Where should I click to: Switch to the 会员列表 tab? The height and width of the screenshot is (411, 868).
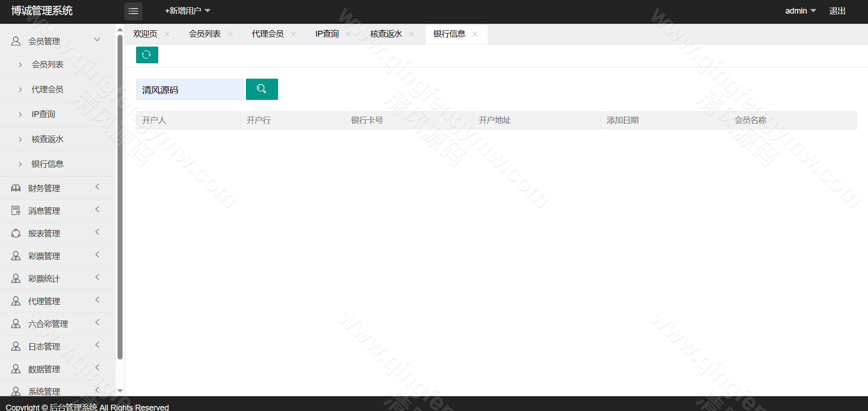[x=205, y=34]
